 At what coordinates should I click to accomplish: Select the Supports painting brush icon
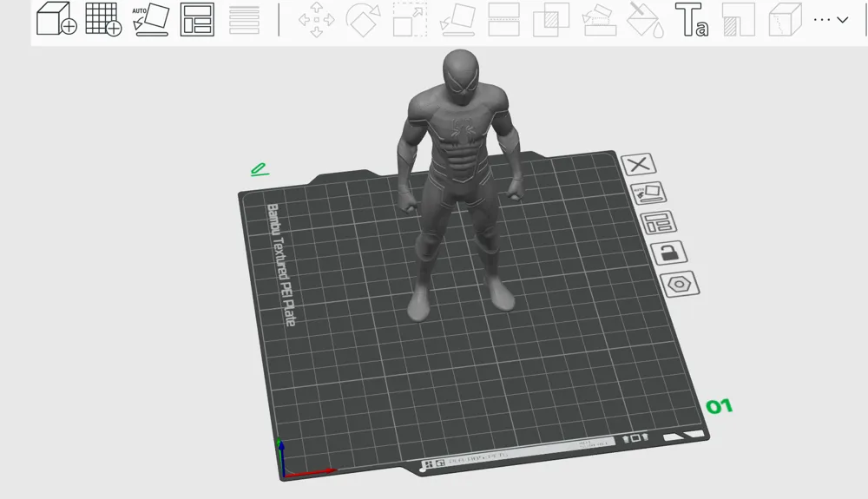(x=599, y=20)
